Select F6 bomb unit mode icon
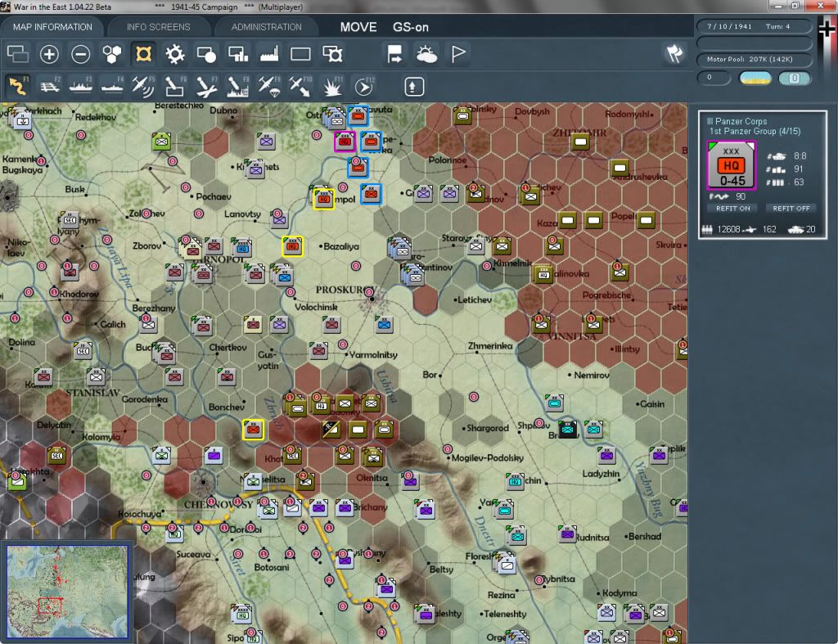 point(175,86)
